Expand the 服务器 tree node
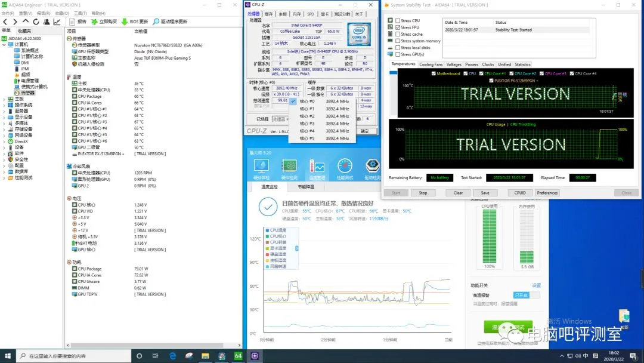 [x=4, y=111]
